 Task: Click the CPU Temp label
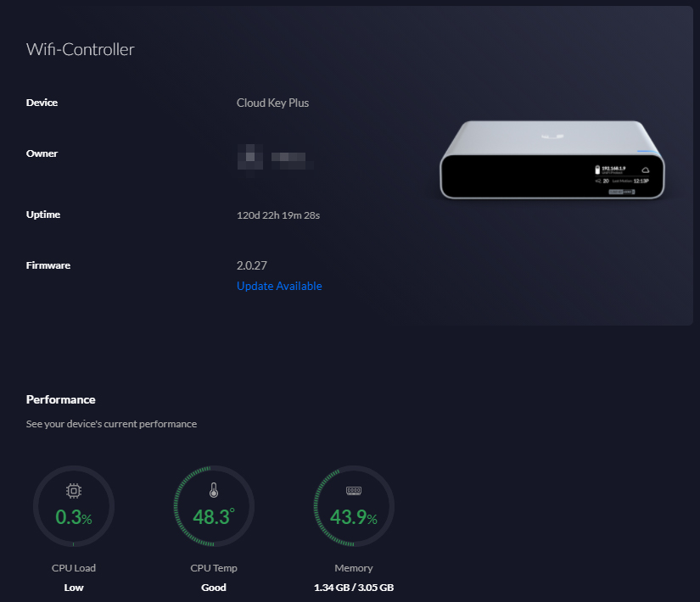[214, 567]
